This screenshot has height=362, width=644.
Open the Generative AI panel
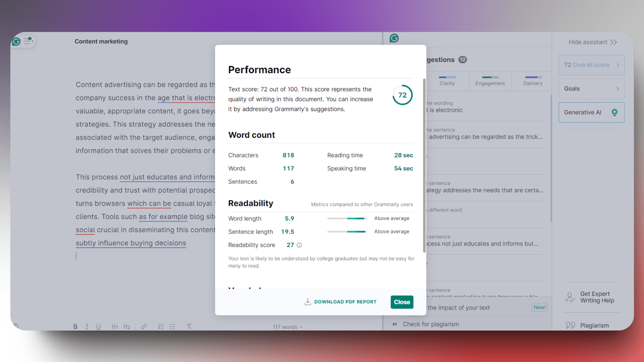click(592, 112)
